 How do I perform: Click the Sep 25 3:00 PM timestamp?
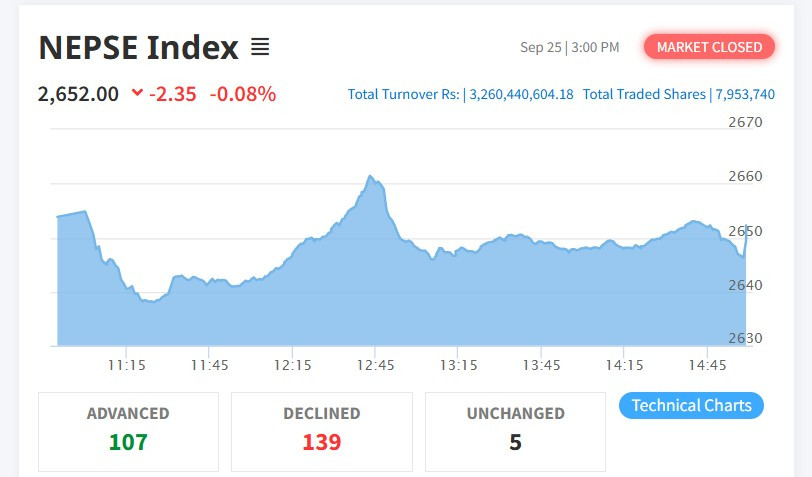click(x=569, y=47)
